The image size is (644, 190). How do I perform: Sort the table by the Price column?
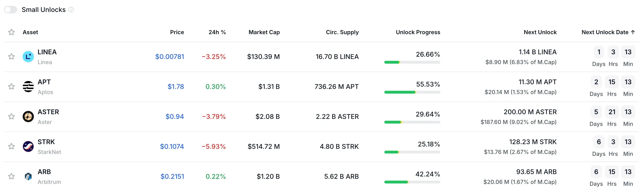(x=177, y=32)
